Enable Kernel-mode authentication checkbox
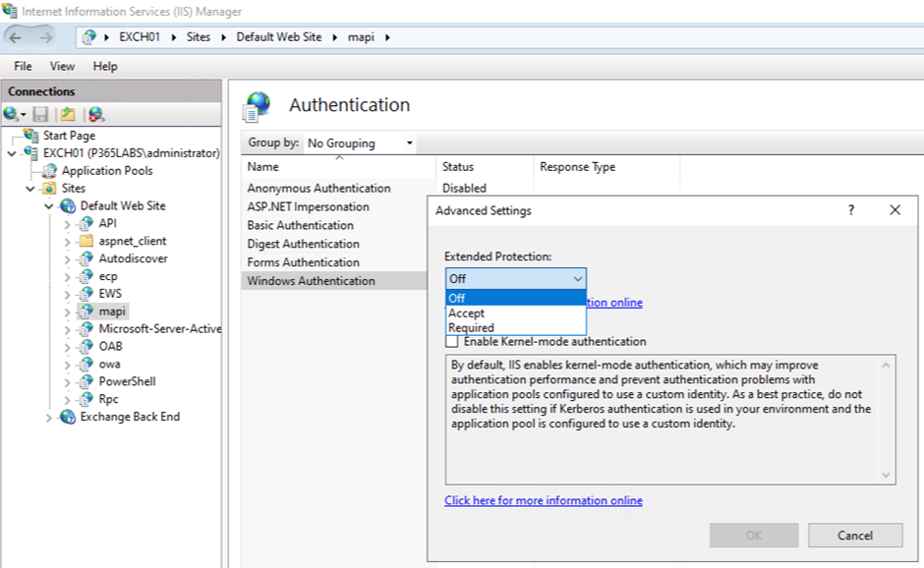The image size is (924, 568). [452, 342]
